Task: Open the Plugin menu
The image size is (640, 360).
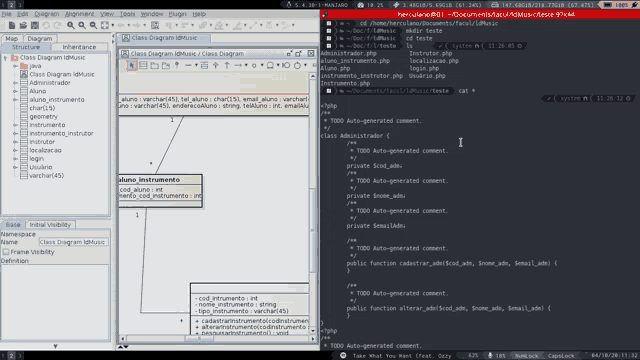Action: click(177, 14)
